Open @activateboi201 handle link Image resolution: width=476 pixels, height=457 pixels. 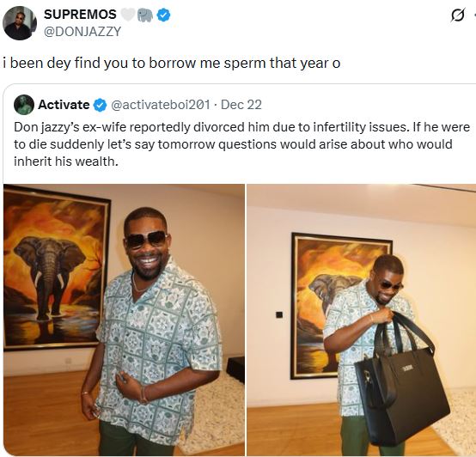pos(161,105)
